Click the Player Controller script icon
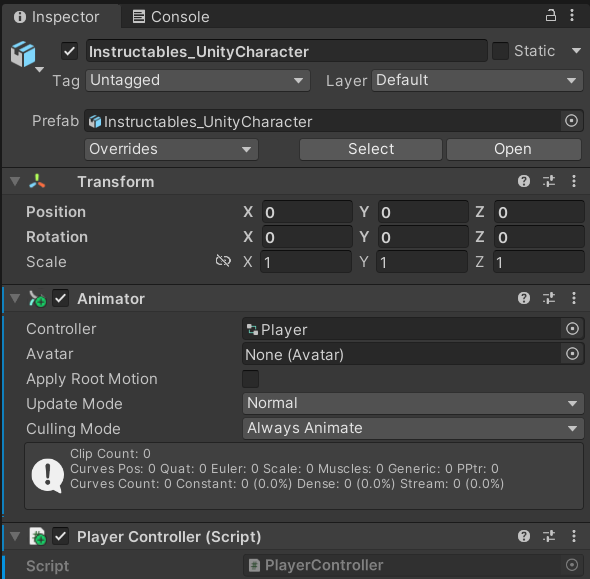This screenshot has height=579, width=590. click(38, 536)
